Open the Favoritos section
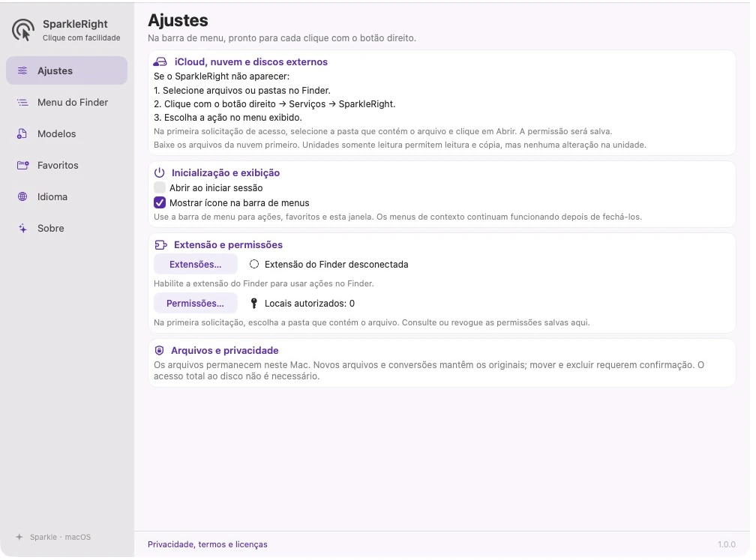This screenshot has height=560, width=756. [x=67, y=165]
